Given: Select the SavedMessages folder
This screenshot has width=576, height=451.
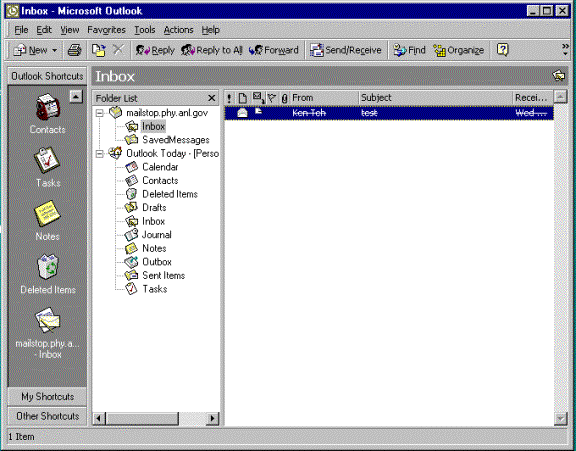Looking at the screenshot, I should pos(176,140).
